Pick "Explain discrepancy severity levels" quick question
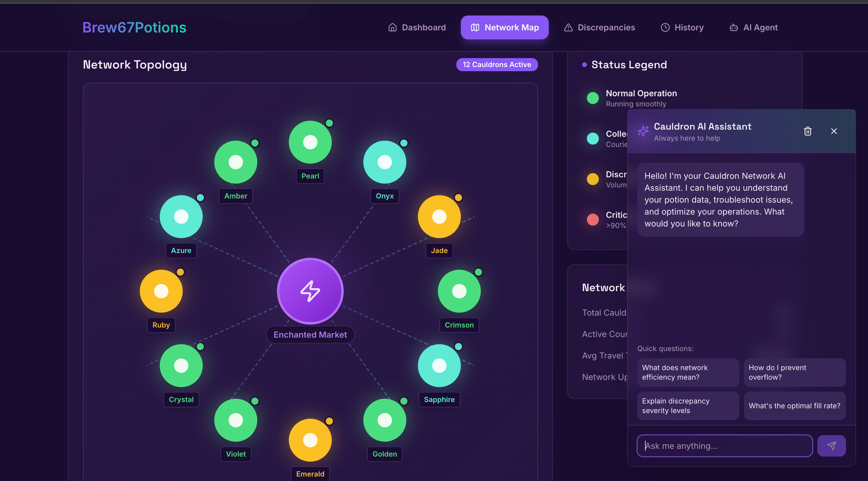 687,406
